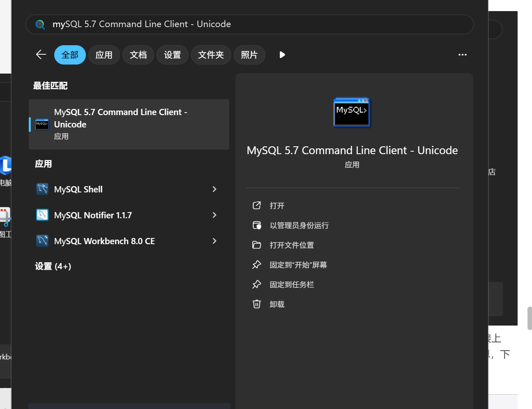
Task: Click the pin icon for taskbar
Action: pyautogui.click(x=257, y=284)
